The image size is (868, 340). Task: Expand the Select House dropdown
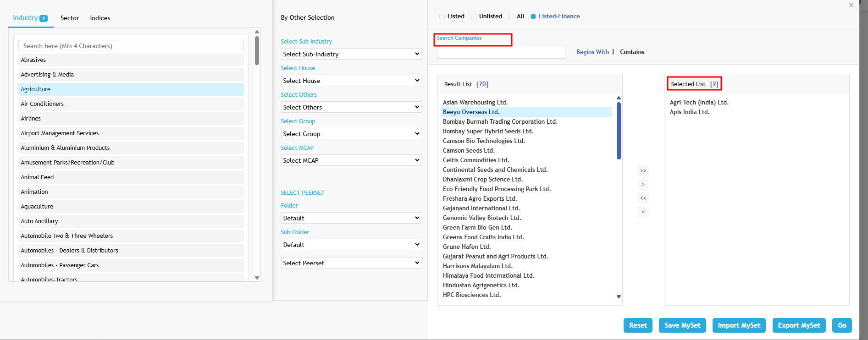point(351,81)
